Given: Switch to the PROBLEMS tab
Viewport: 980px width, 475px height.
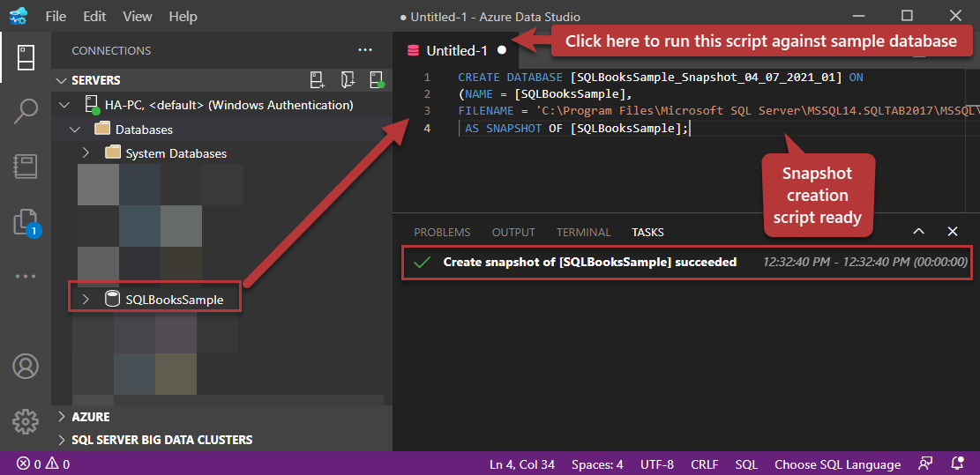Looking at the screenshot, I should click(x=442, y=232).
